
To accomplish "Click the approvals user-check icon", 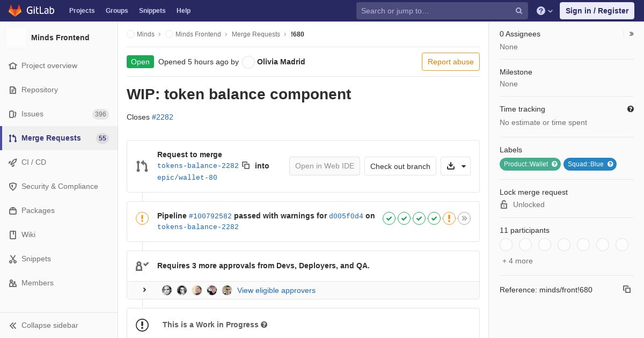I will pos(142,266).
